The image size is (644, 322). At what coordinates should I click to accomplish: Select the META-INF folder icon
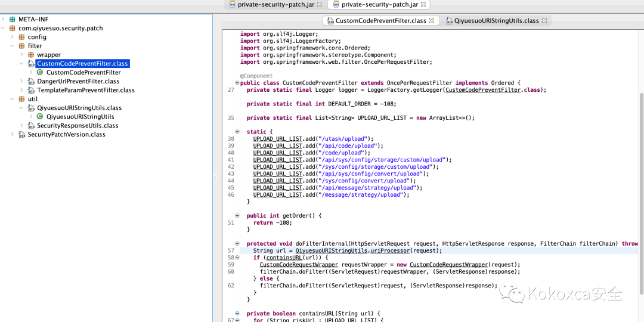[13, 19]
